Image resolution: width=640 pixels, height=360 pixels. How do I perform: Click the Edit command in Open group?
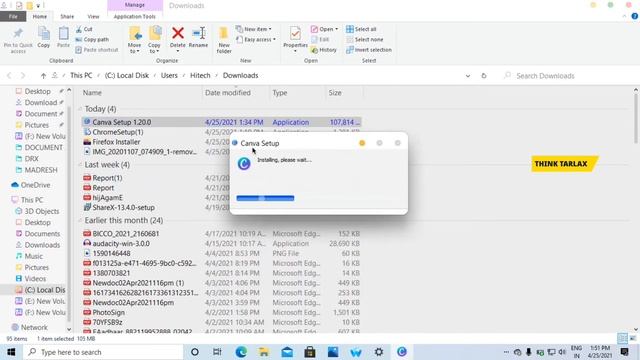[x=320, y=40]
